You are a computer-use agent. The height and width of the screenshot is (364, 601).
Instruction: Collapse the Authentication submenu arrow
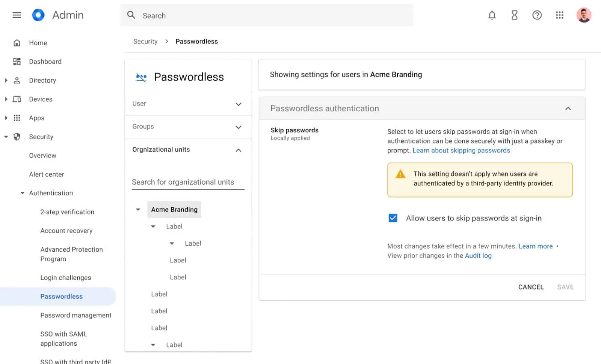(x=23, y=193)
